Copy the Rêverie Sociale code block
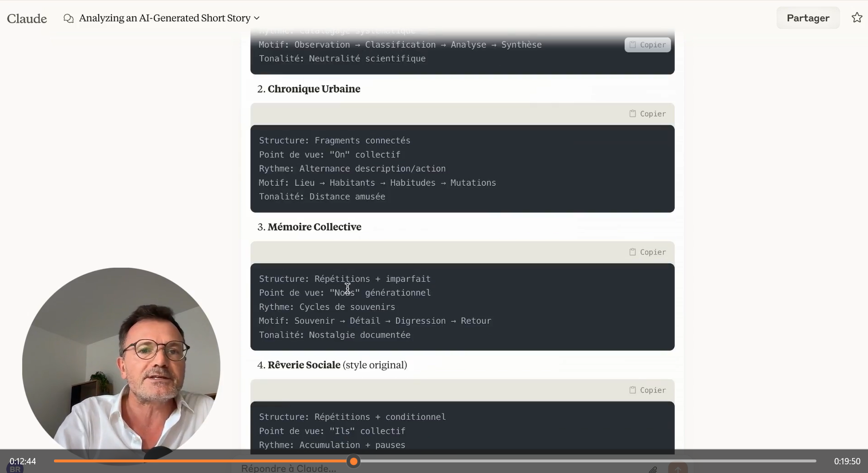 (647, 390)
